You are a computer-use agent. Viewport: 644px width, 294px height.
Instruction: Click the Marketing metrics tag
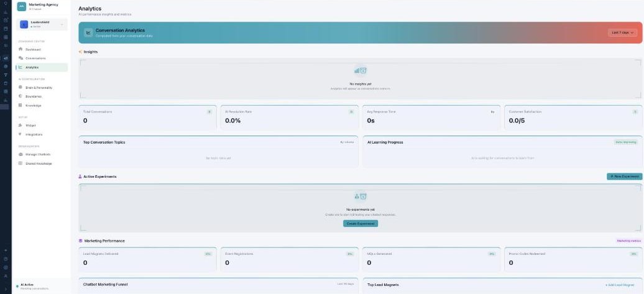pyautogui.click(x=629, y=241)
